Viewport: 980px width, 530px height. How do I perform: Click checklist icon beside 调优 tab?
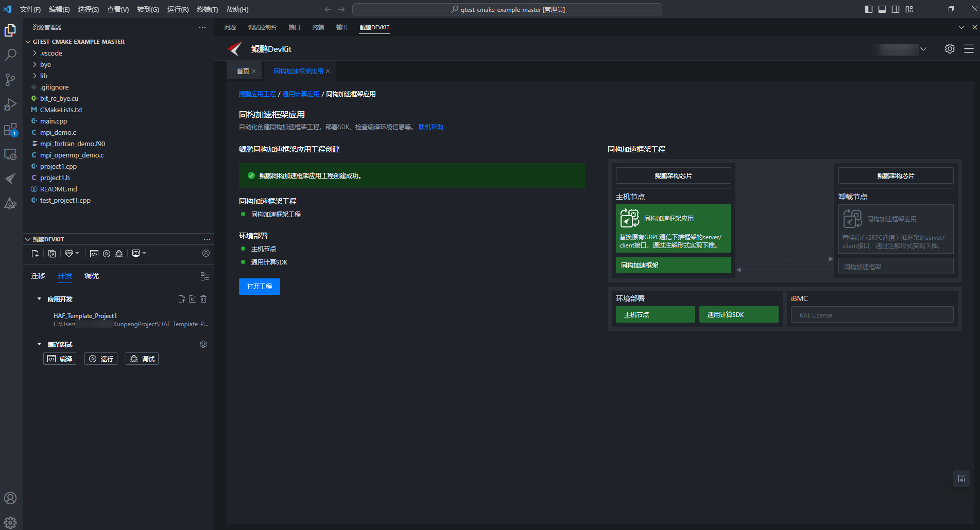tap(205, 276)
